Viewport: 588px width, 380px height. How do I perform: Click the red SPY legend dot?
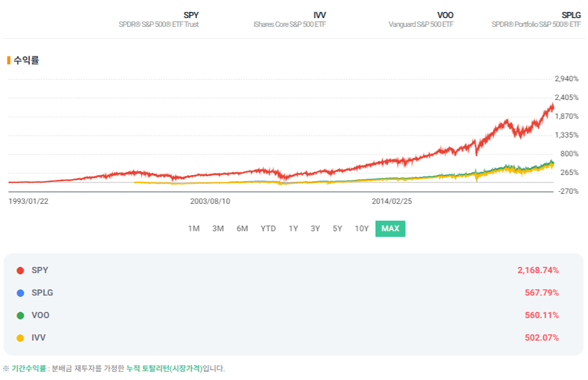20,271
